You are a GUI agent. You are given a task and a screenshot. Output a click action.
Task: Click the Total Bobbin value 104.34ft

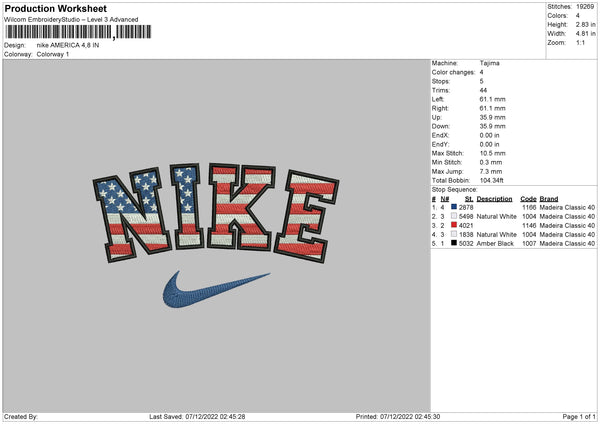pos(492,181)
